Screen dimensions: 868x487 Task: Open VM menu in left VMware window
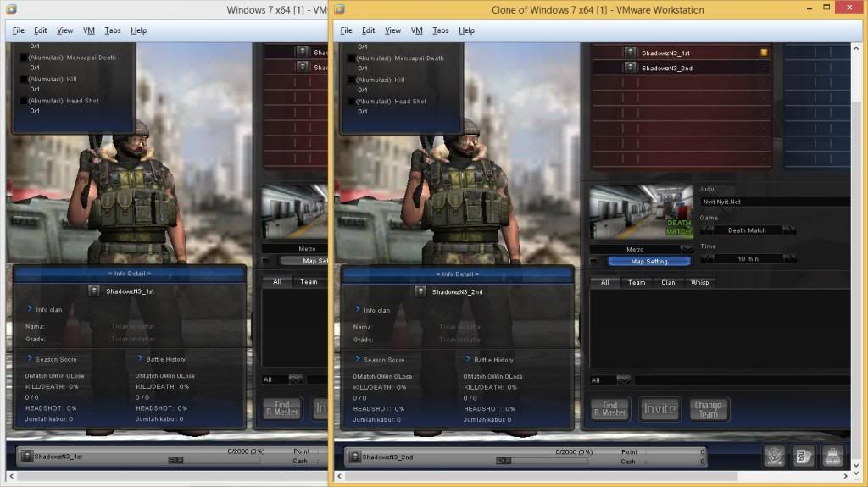point(88,30)
